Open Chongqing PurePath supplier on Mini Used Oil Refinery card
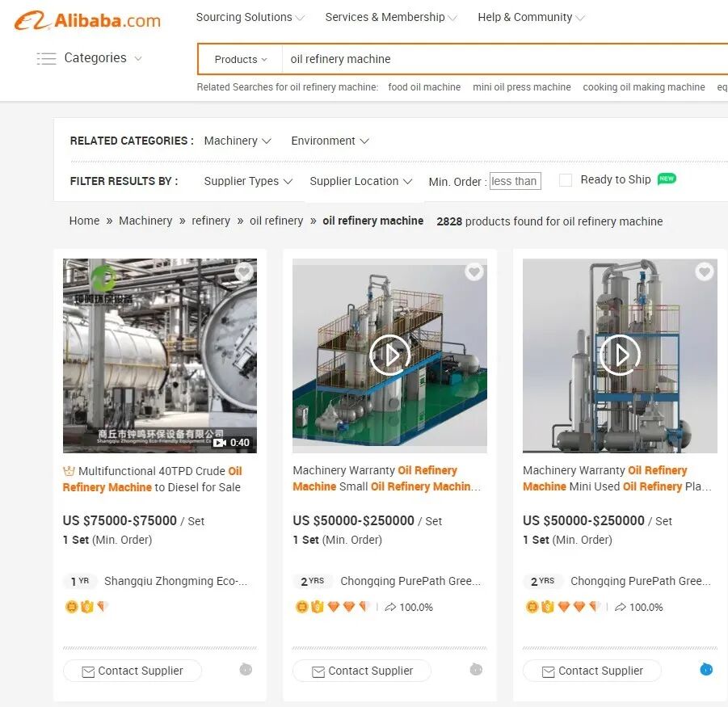The height and width of the screenshot is (707, 728). (641, 581)
